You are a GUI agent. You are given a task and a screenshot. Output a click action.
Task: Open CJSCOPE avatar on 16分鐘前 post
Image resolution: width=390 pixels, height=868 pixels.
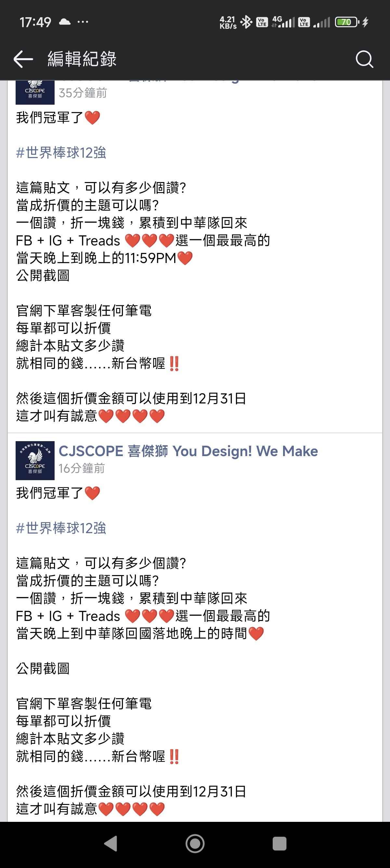click(x=35, y=461)
